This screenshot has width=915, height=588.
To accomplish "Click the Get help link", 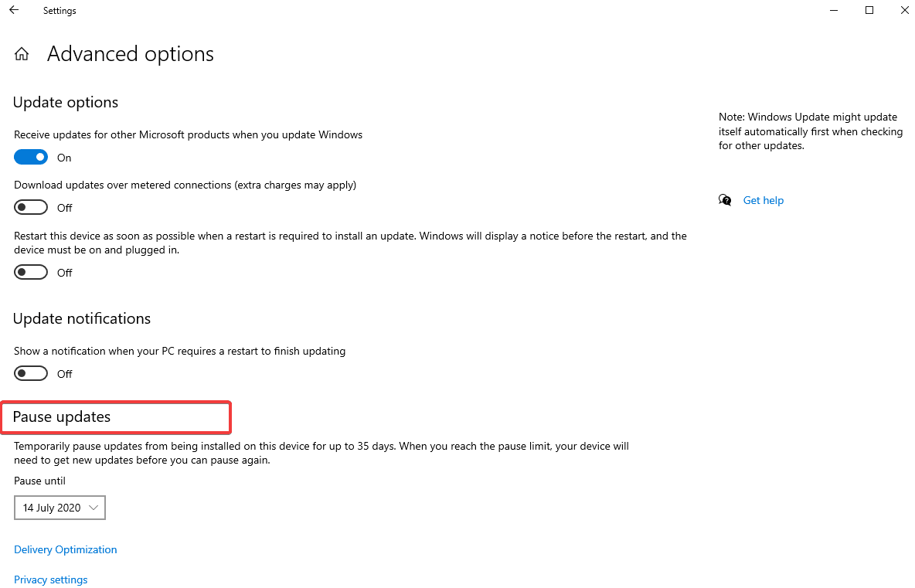I will tap(763, 199).
